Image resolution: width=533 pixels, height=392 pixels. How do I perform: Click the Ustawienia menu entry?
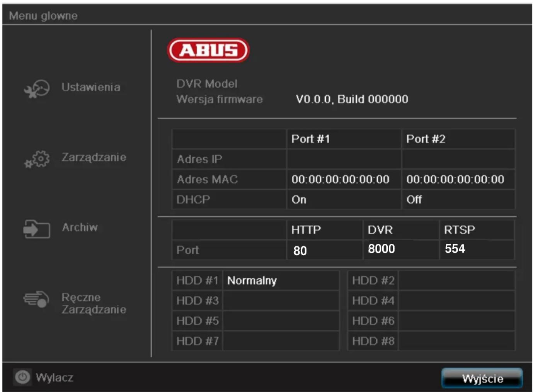click(x=91, y=87)
